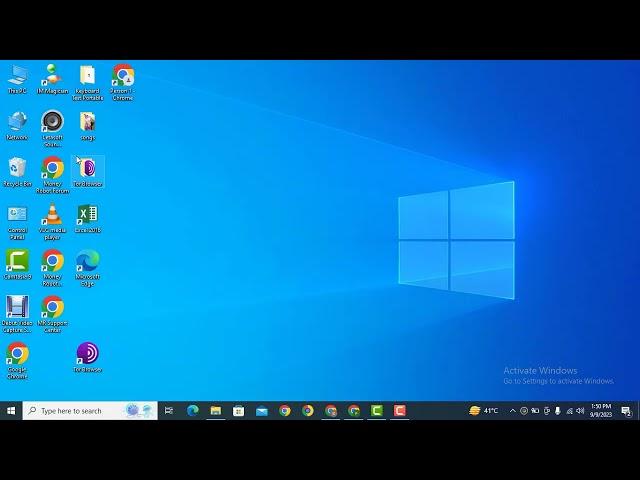Click the microphone tray icon

coord(558,411)
